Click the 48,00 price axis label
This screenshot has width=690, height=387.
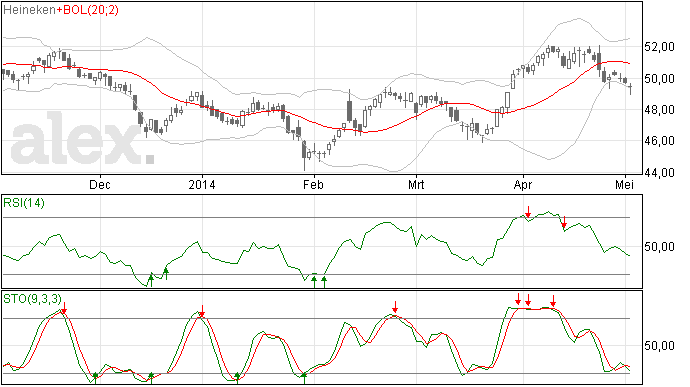(x=659, y=110)
